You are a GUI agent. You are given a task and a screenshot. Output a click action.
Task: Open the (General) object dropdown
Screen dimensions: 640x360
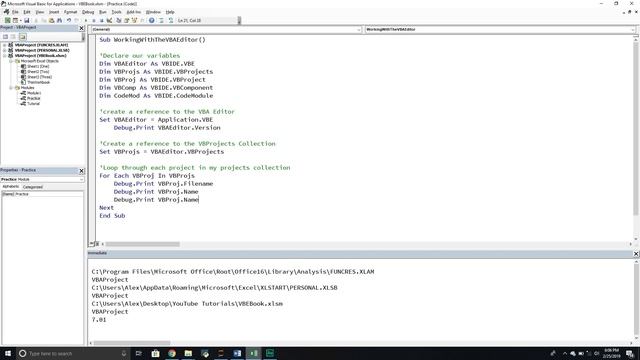pyautogui.click(x=359, y=29)
